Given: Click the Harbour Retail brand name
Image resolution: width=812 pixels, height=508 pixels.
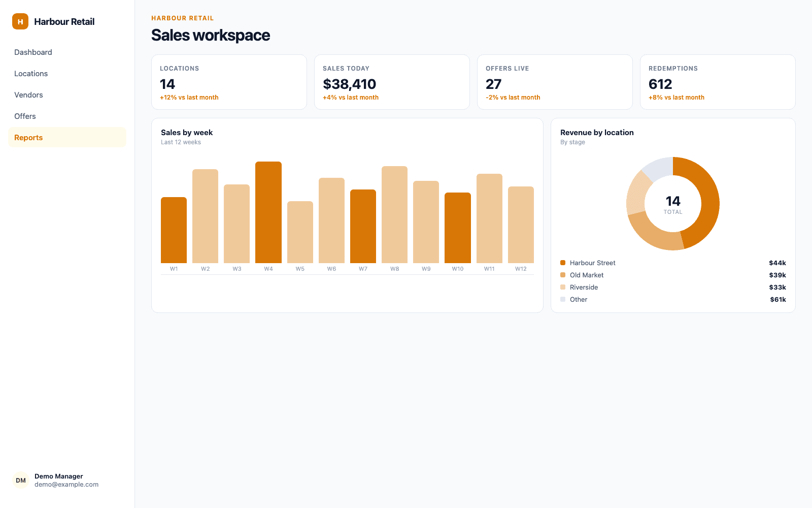Looking at the screenshot, I should point(64,21).
